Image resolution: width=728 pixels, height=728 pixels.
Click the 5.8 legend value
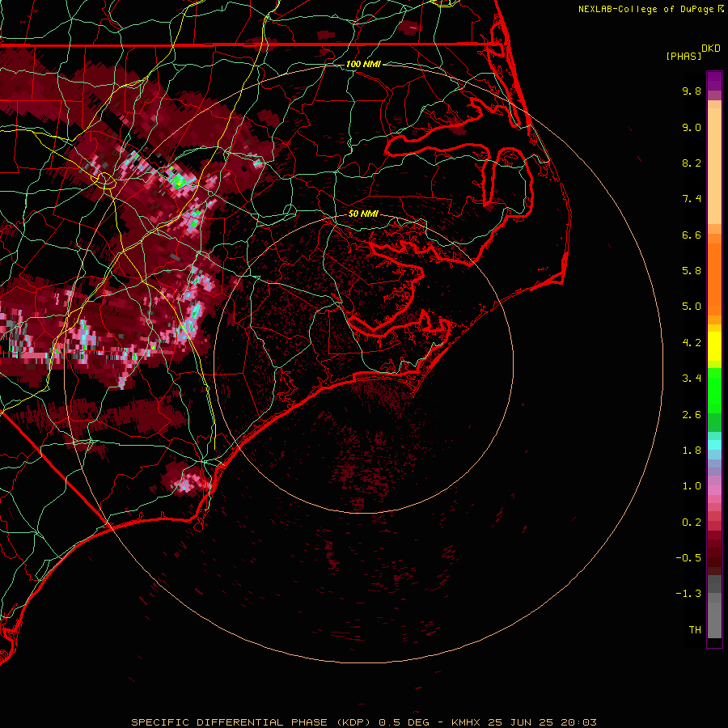tap(692, 271)
